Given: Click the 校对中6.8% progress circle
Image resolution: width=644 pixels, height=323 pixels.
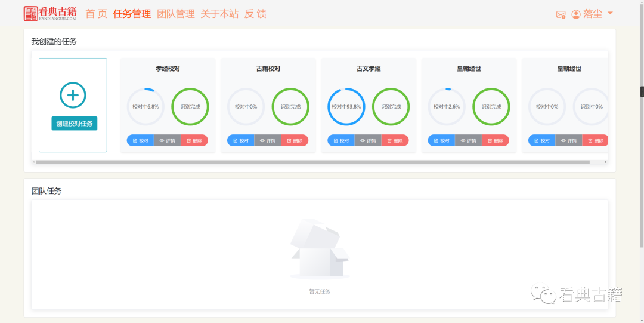Looking at the screenshot, I should point(145,106).
